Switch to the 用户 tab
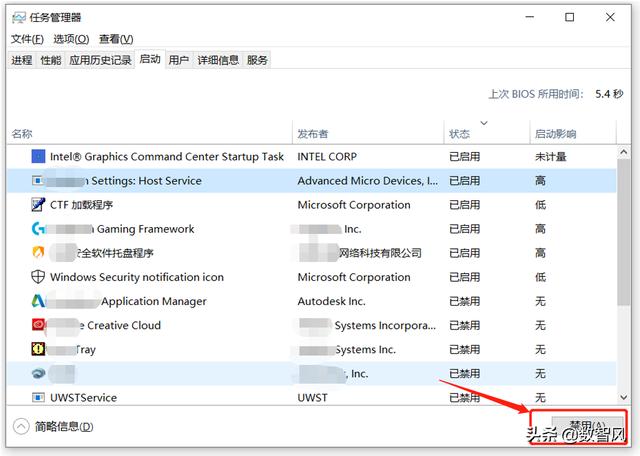640x456 pixels. [179, 60]
